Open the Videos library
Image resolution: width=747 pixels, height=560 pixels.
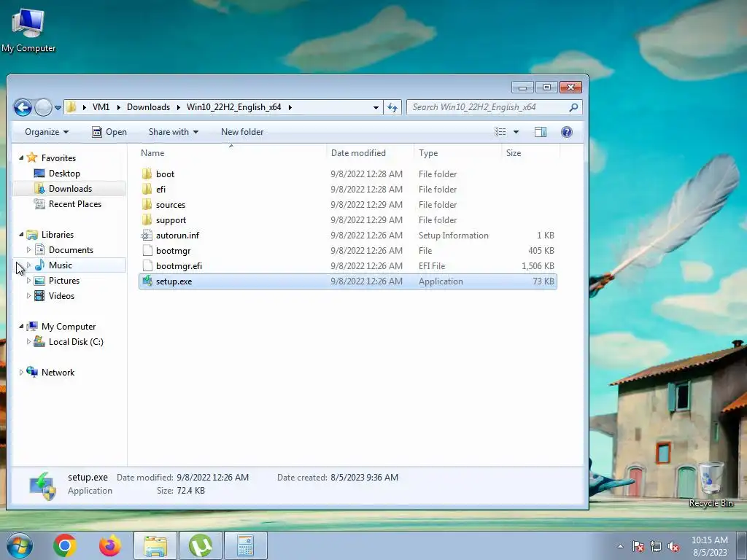point(61,296)
